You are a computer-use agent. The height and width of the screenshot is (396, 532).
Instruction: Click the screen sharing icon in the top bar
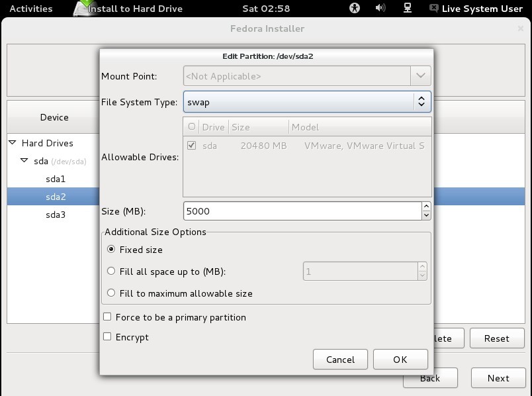coord(406,9)
